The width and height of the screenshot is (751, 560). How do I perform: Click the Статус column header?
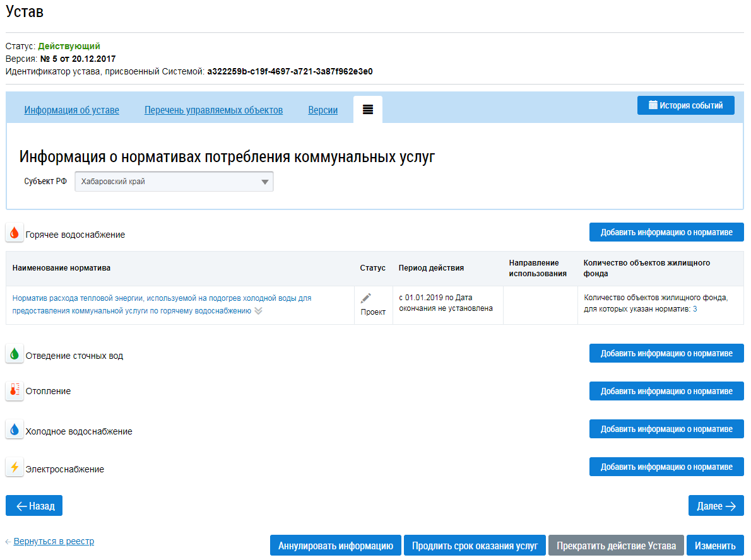[x=372, y=268]
